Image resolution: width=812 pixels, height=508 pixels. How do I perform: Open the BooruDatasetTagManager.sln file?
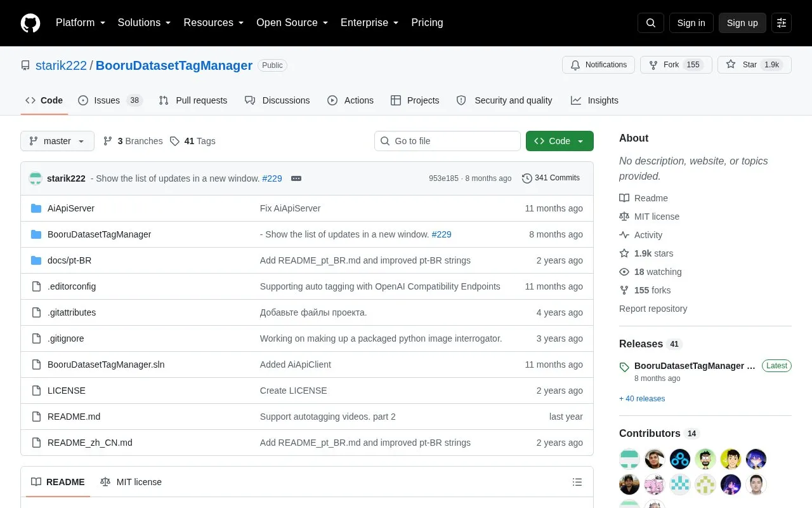[106, 364]
